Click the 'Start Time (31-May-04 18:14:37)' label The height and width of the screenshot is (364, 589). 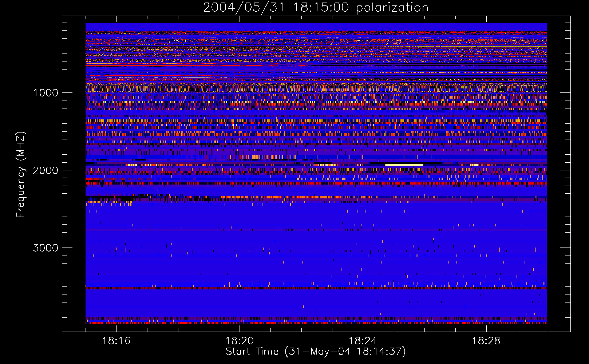coord(316,352)
